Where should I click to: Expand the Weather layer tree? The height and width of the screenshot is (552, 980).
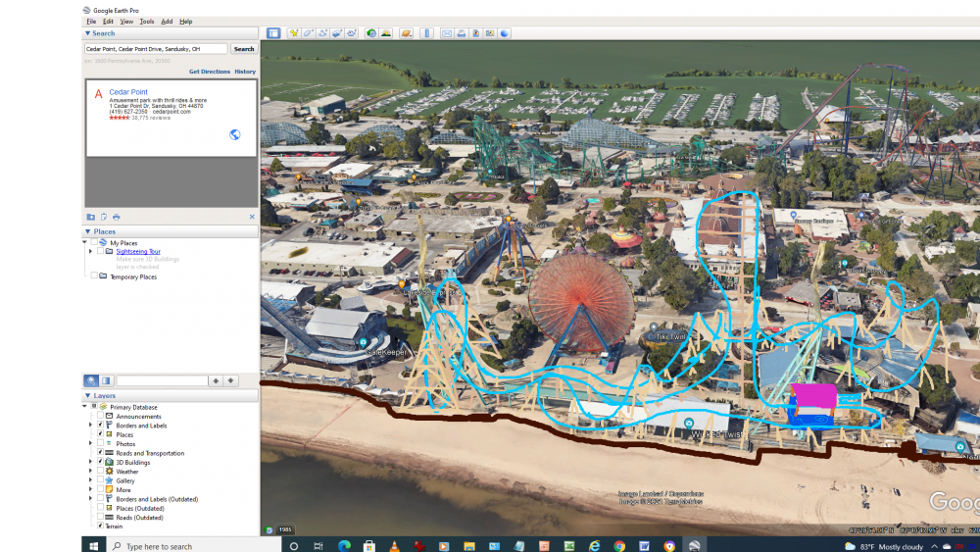[90, 471]
